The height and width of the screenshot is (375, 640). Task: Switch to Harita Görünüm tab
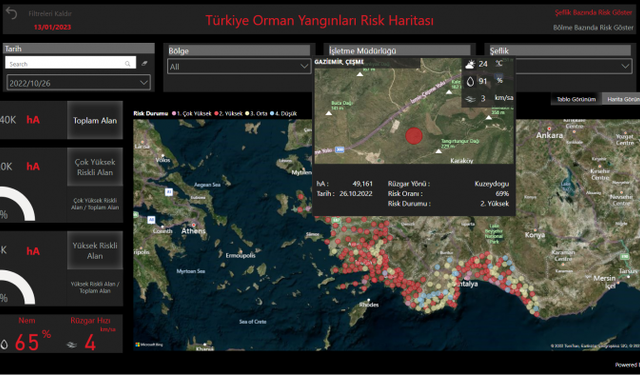622,99
